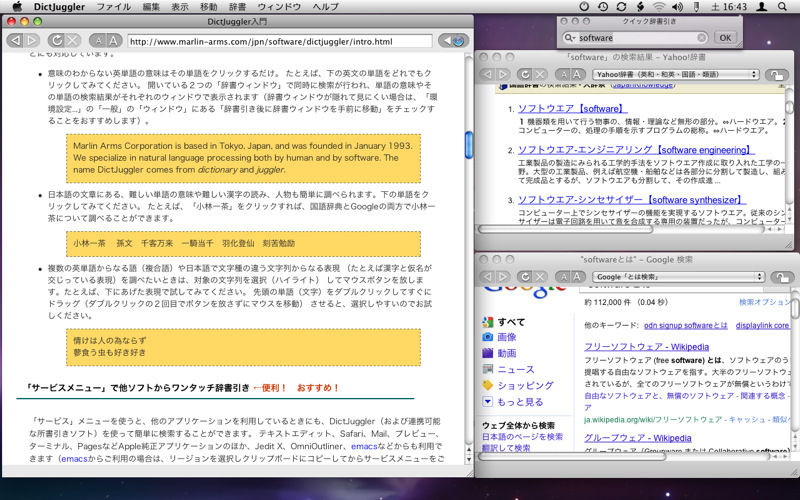Image resolution: width=800 pixels, height=500 pixels.
Task: Go back in the DictJuggler入門 window
Action: tap(15, 41)
